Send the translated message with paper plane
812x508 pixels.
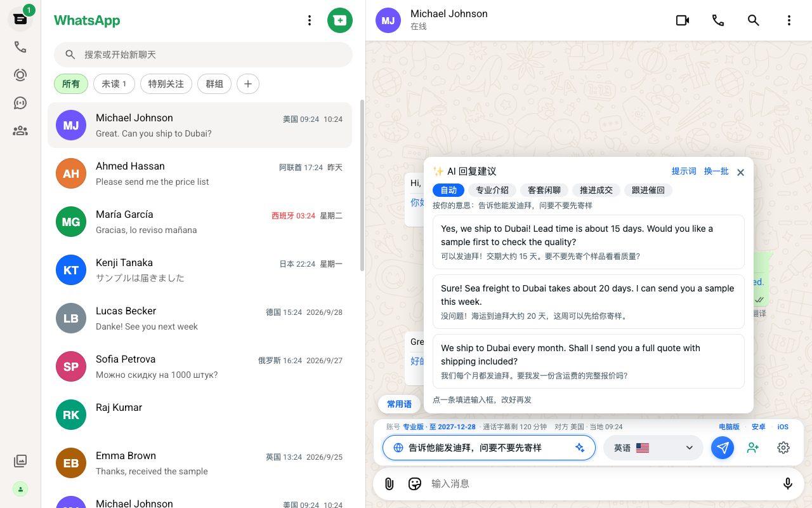pos(723,448)
